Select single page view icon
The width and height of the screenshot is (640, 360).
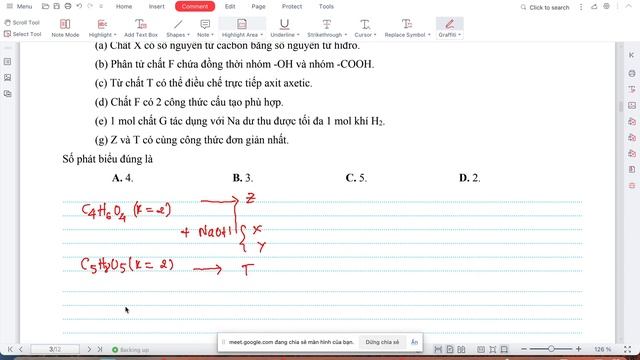click(450, 349)
